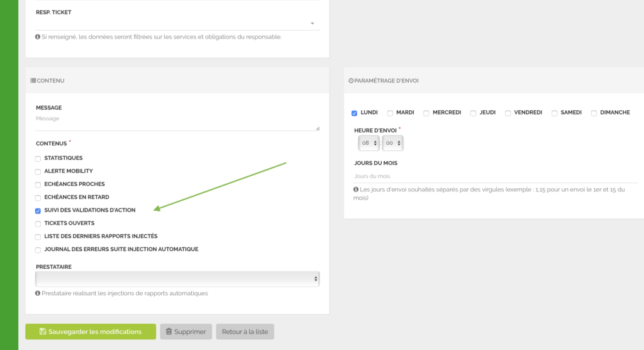Click the floppy disk save icon
Viewport: 644px width, 350px height.
pos(43,332)
